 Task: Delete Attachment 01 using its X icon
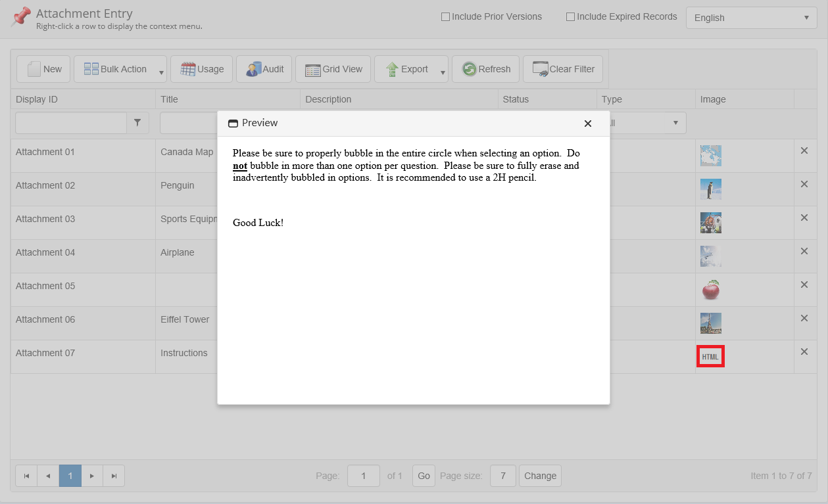pyautogui.click(x=804, y=150)
